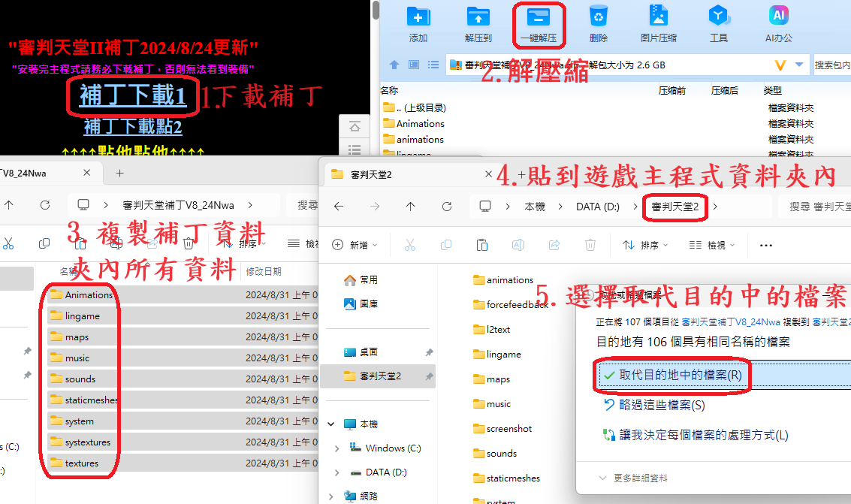Screen dimensions: 851x504
Task: Choose 取代目的地中的檔案(R) option
Action: point(724,375)
